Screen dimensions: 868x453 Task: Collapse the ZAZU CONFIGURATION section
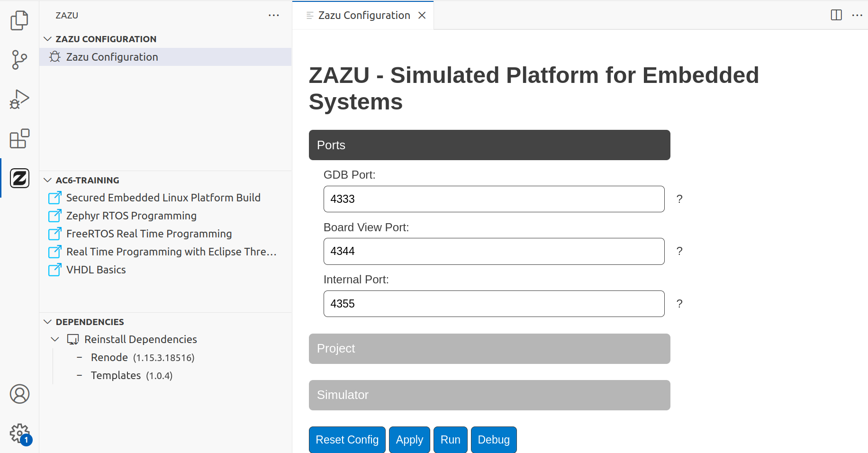click(47, 39)
